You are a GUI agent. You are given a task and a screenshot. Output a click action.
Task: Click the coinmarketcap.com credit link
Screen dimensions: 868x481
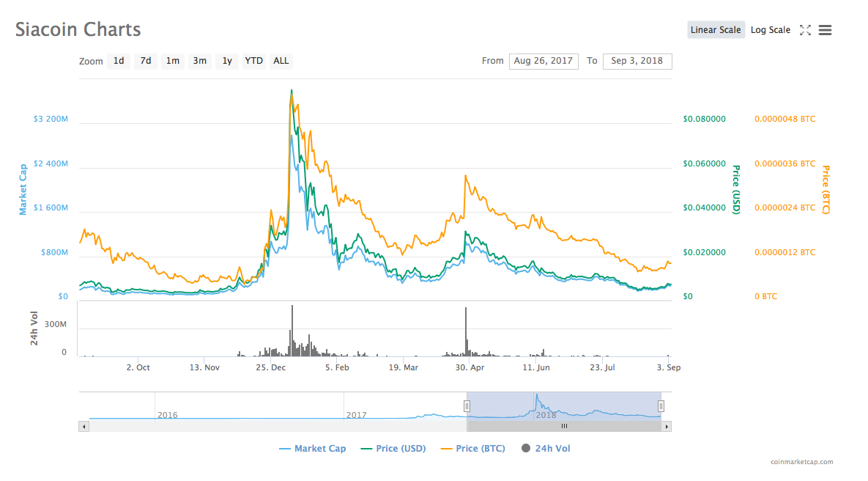tap(801, 462)
